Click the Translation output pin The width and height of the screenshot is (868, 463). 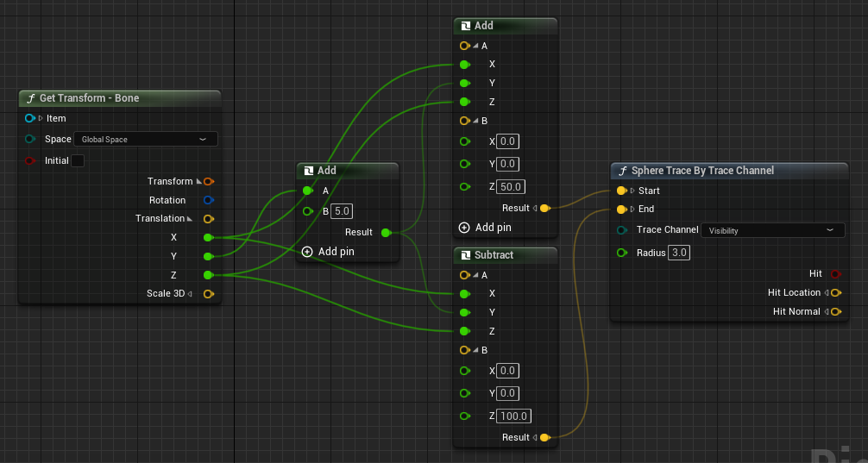[209, 219]
